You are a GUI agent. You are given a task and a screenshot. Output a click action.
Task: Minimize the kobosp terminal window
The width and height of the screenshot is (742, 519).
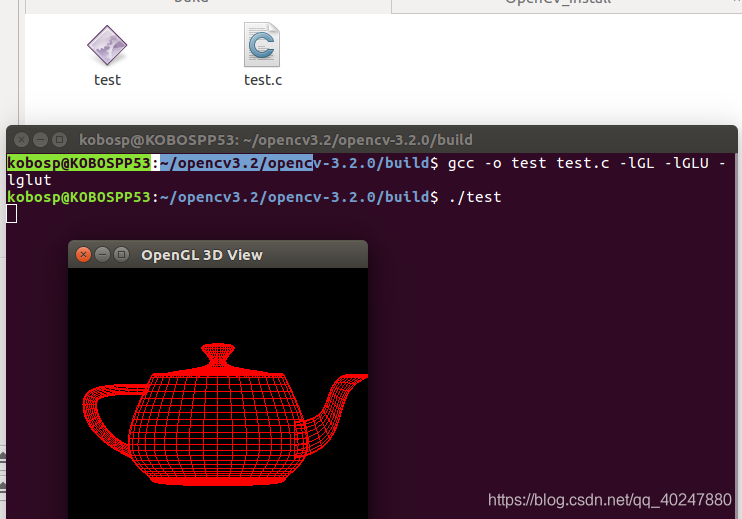40,140
